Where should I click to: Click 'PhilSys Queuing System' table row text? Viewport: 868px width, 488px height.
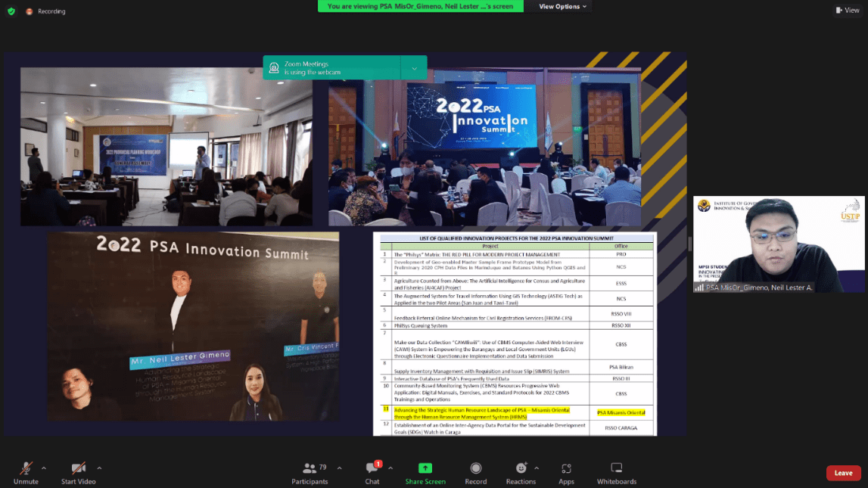[421, 326]
